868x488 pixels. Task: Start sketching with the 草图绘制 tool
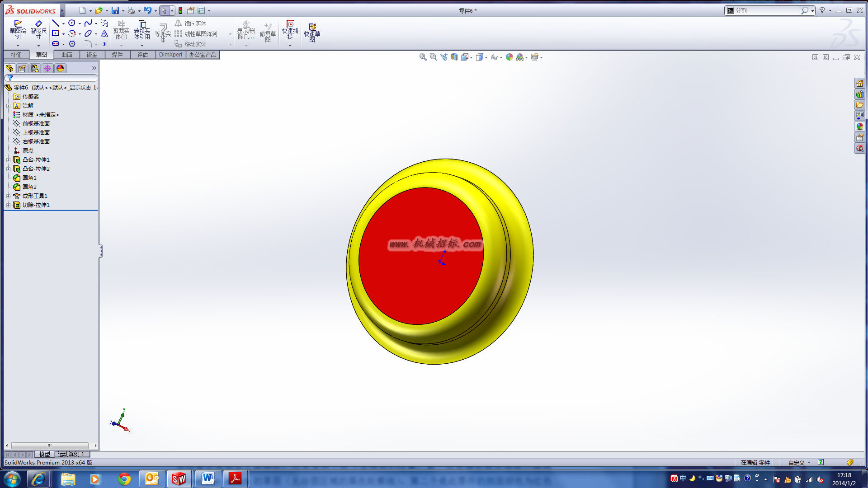[18, 30]
